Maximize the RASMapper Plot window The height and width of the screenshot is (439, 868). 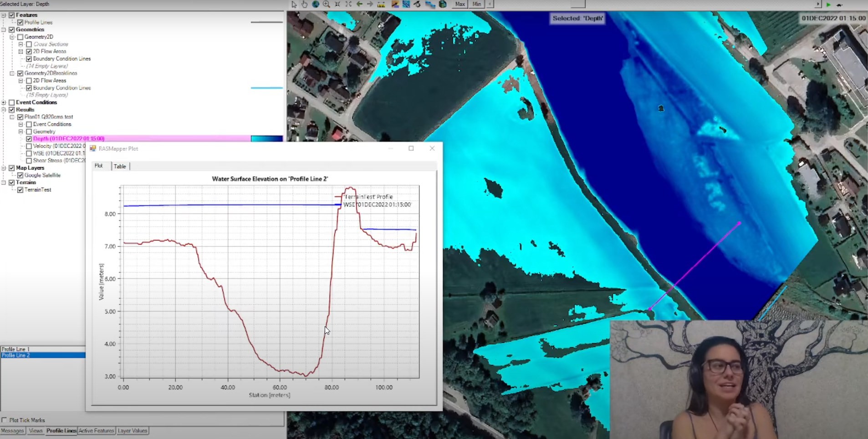(x=411, y=148)
